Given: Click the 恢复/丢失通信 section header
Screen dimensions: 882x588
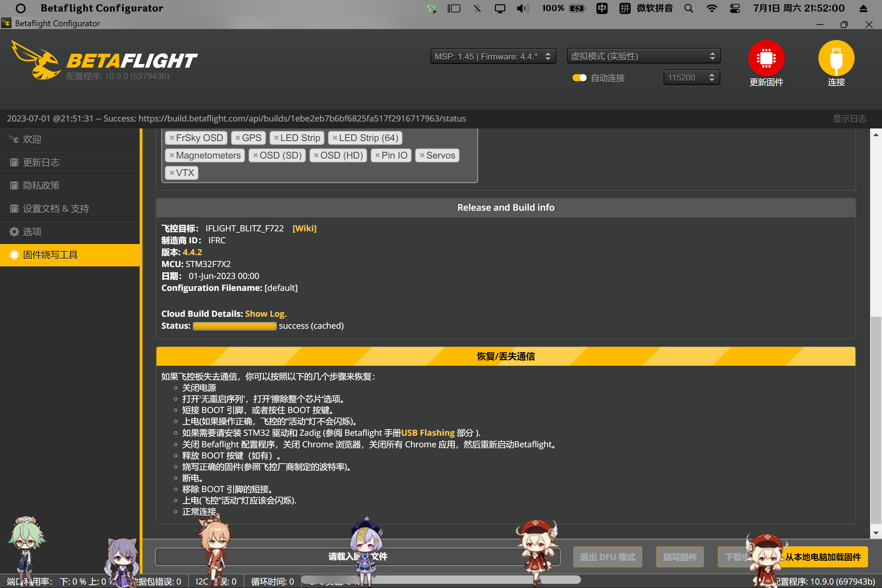Looking at the screenshot, I should coord(505,356).
